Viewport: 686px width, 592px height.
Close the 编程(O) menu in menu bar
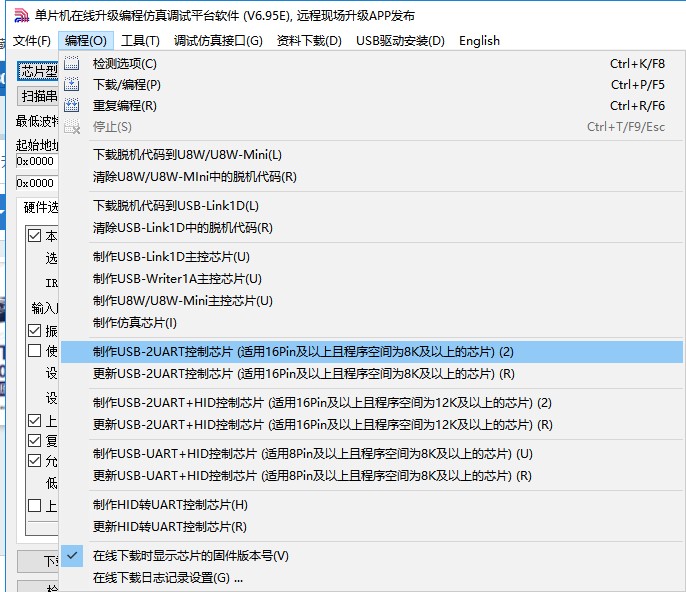pos(86,41)
